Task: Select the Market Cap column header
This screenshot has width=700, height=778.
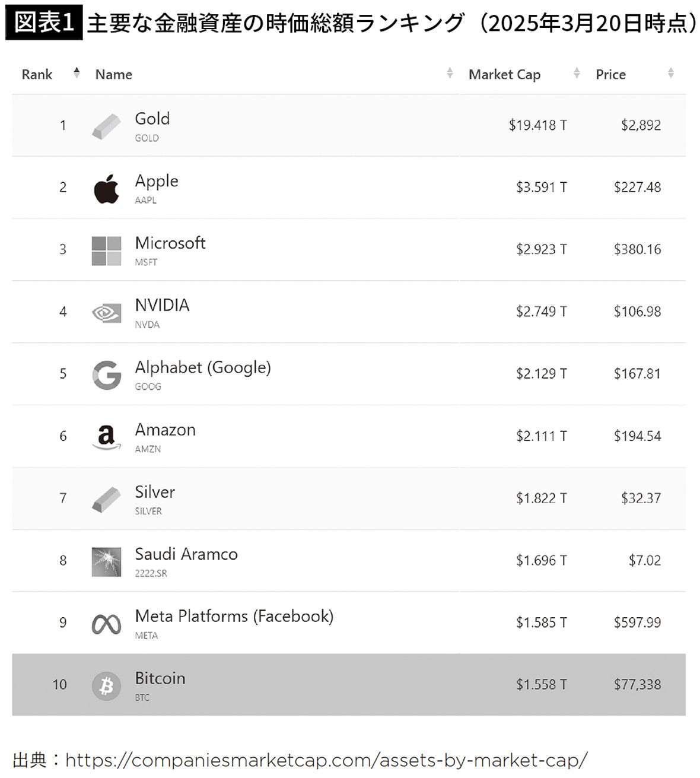Action: pyautogui.click(x=504, y=75)
